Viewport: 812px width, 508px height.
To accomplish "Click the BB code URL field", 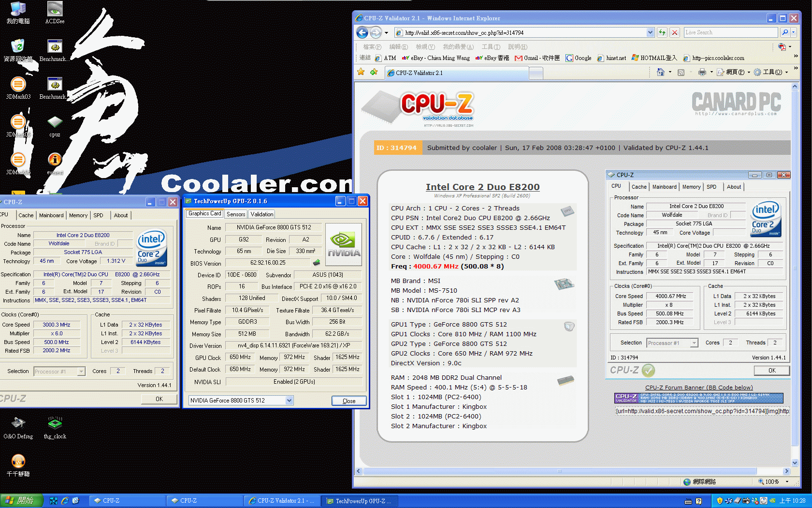I will point(701,411).
